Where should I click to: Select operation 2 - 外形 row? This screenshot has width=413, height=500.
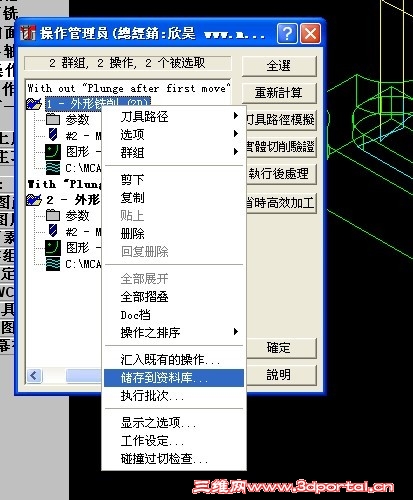tap(73, 200)
